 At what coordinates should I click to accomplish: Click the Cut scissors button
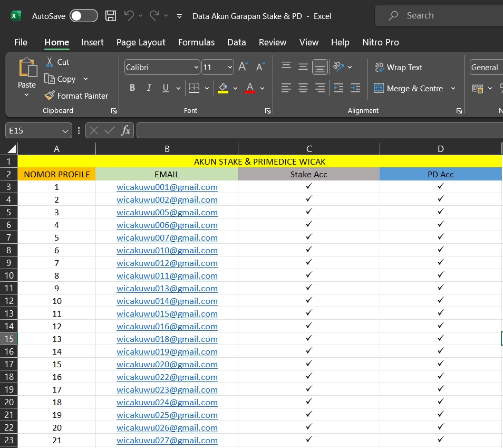(x=57, y=62)
